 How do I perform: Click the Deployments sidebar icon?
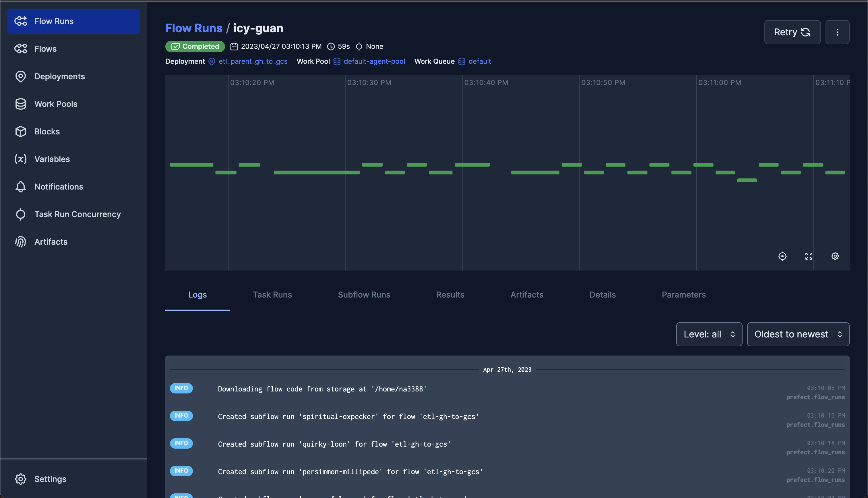point(20,76)
